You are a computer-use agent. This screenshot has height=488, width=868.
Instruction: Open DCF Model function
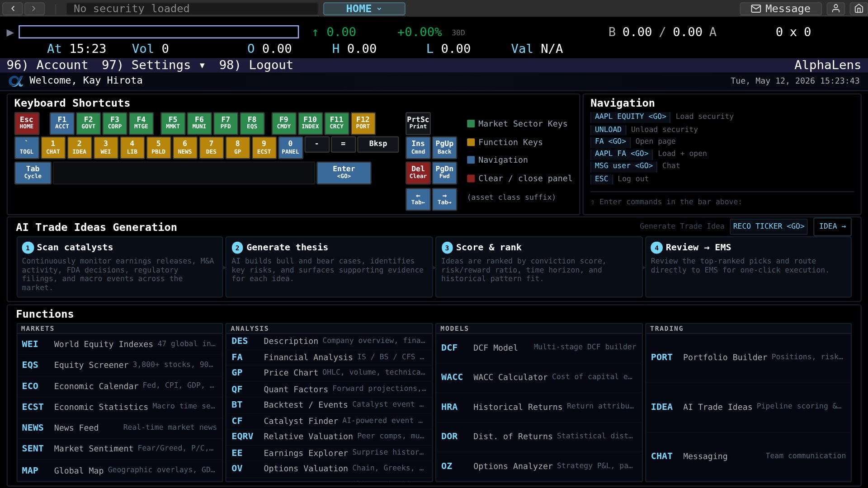pyautogui.click(x=539, y=347)
